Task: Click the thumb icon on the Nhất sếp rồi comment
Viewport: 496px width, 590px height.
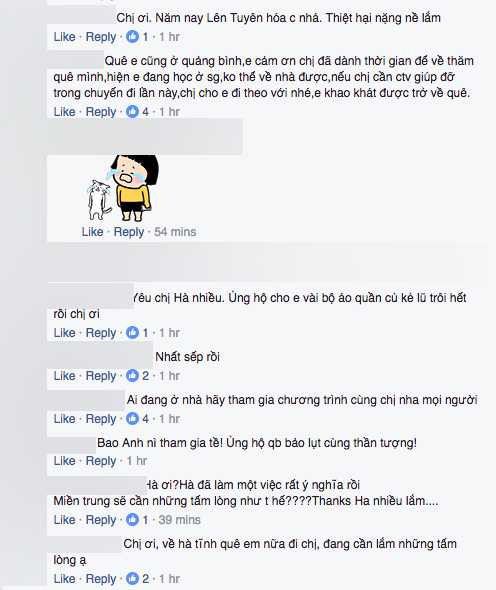Action: (x=132, y=375)
